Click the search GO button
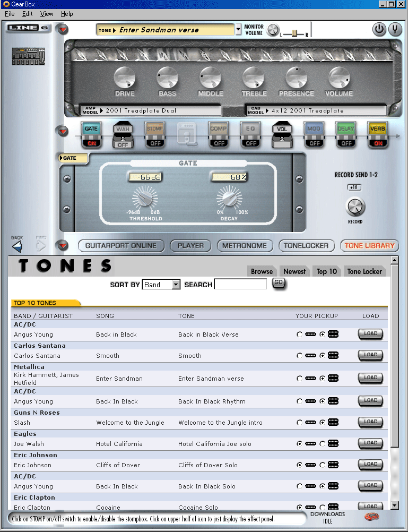 coord(279,283)
